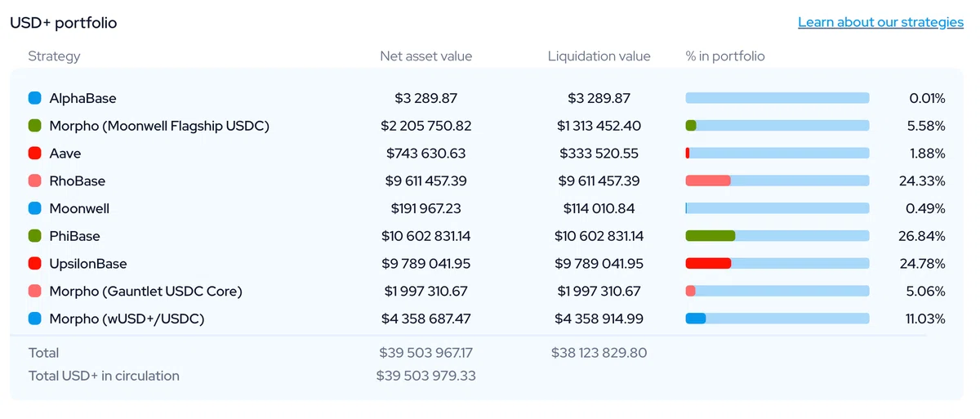Viewport: 980px width, 419px height.
Task: Click Morpho wUSD+/USDC percentage bar
Action: tap(777, 319)
